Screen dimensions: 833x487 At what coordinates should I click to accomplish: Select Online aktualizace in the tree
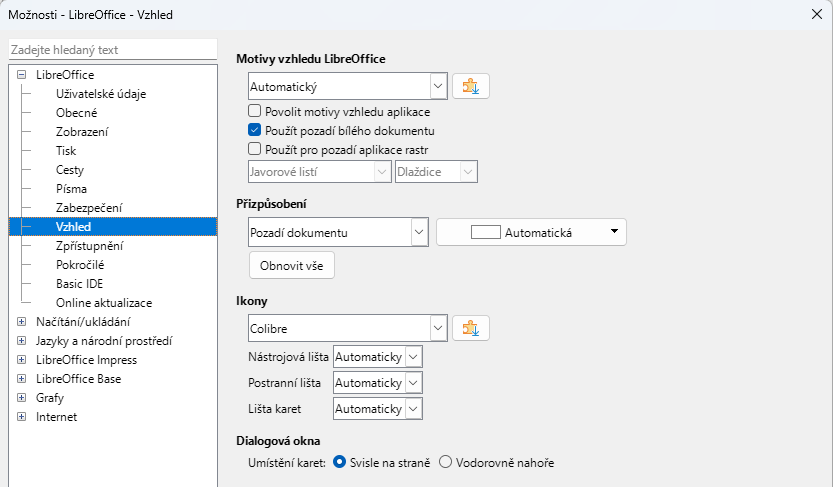(x=104, y=303)
